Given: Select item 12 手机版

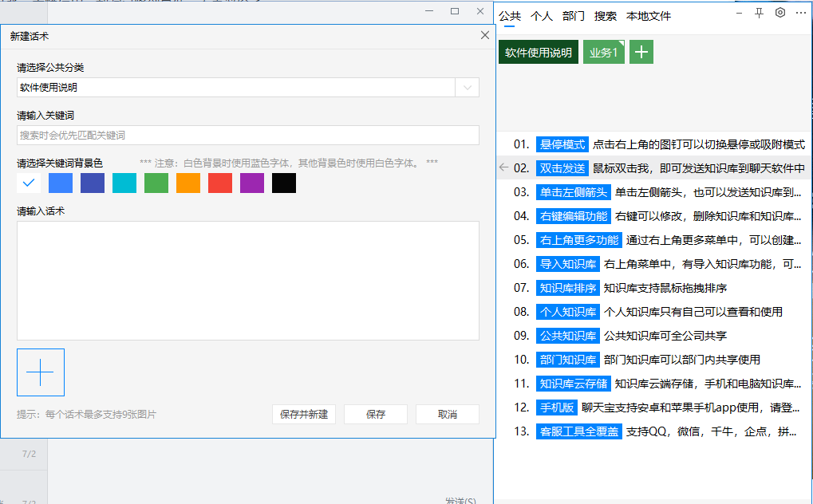Looking at the screenshot, I should pyautogui.click(x=653, y=407).
